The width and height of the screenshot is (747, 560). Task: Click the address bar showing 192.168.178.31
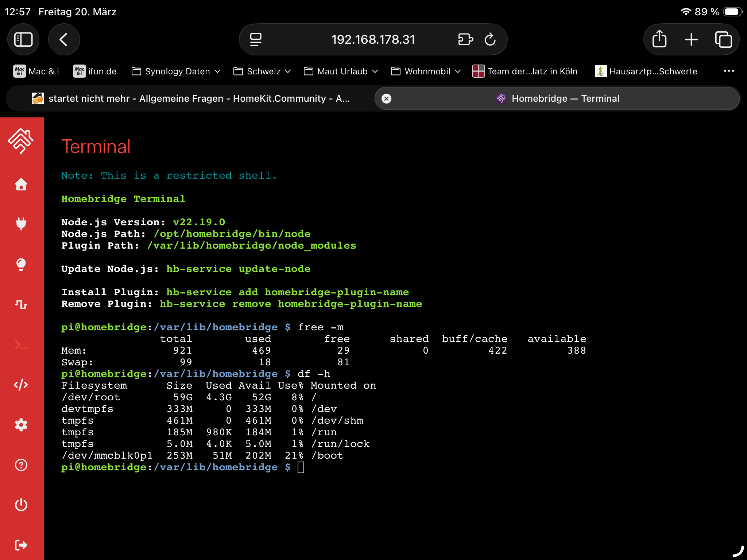tap(373, 39)
